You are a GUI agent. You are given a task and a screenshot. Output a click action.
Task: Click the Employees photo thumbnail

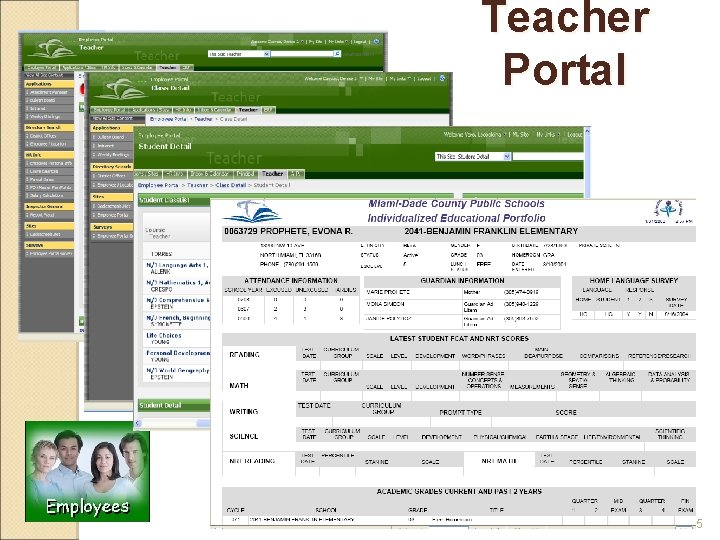coord(87,471)
